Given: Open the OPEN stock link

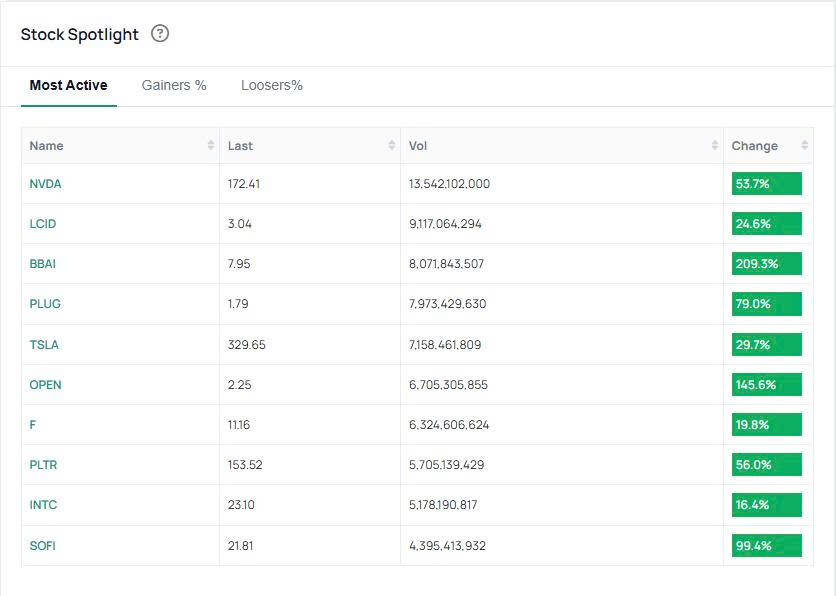Looking at the screenshot, I should point(45,385).
